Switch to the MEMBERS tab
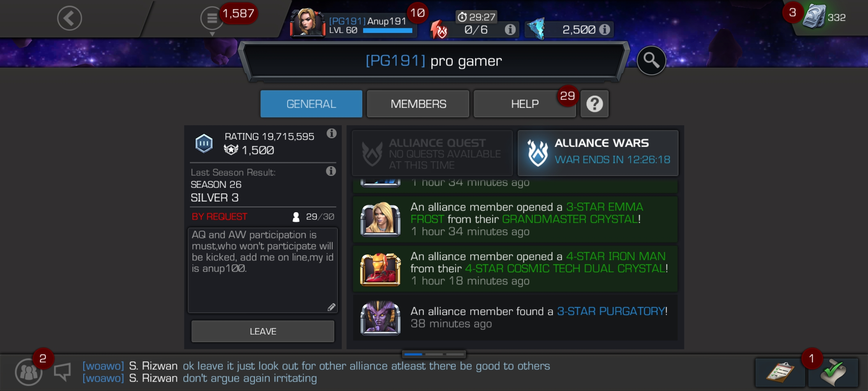The image size is (868, 391). [x=418, y=104]
